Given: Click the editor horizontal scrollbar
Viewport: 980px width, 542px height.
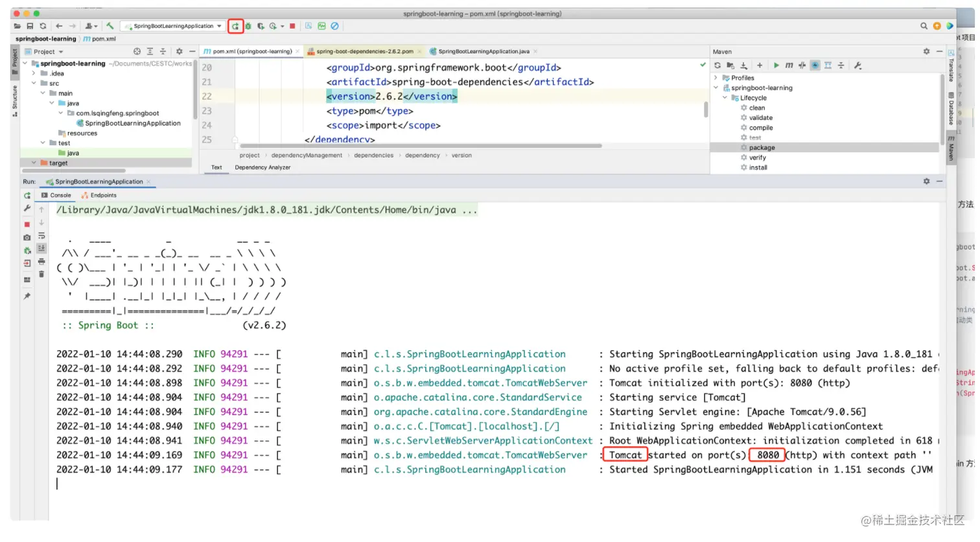Looking at the screenshot, I should (x=421, y=146).
